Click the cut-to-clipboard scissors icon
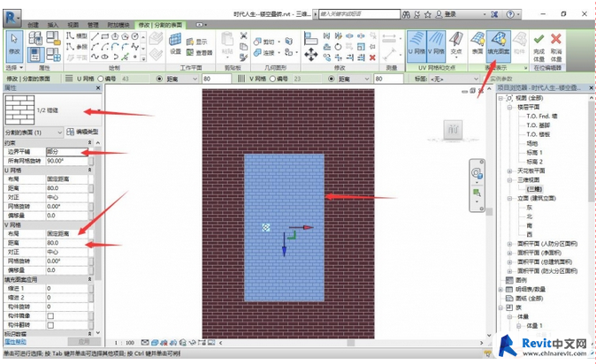The width and height of the screenshot is (596, 364). [x=244, y=36]
